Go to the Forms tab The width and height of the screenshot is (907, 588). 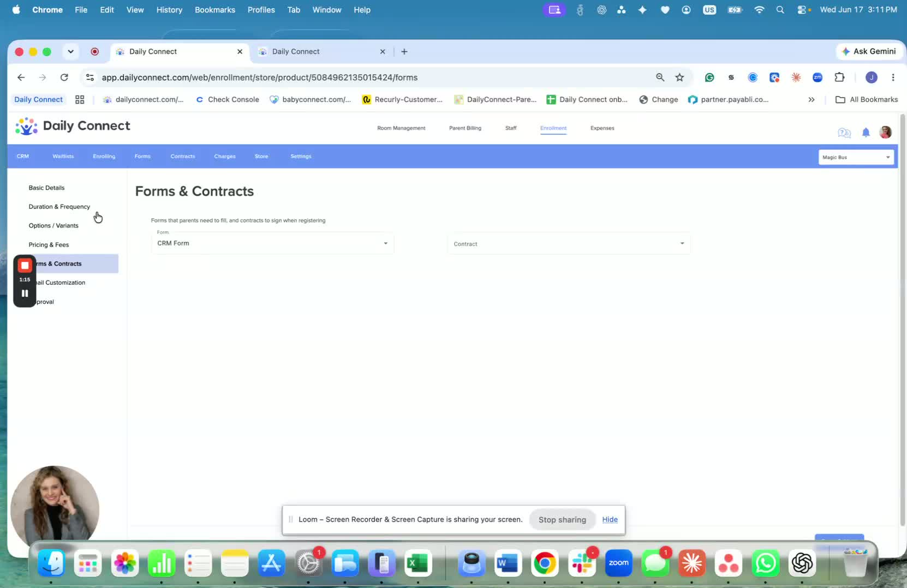coord(142,156)
